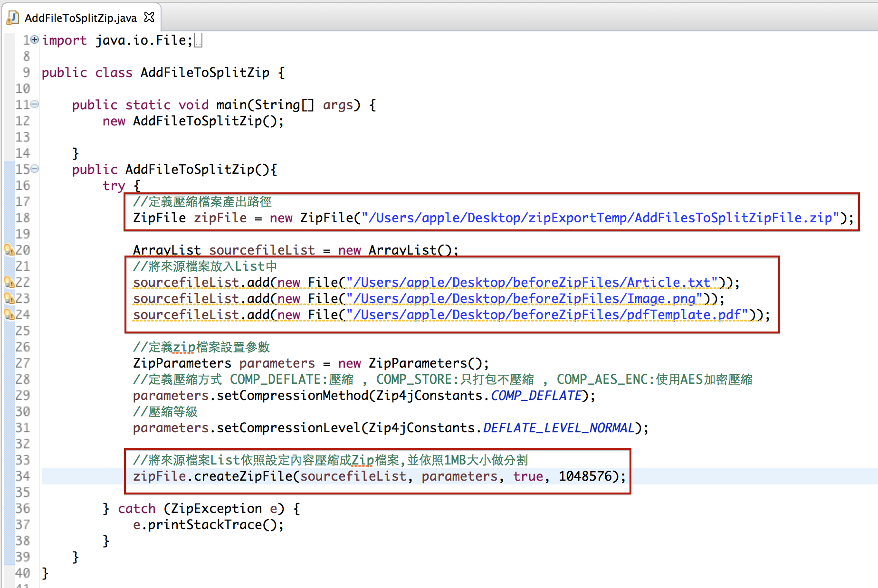Click the pdfTemplate.pdf file path string
Viewport: 878px width, 588px height.
(x=547, y=315)
